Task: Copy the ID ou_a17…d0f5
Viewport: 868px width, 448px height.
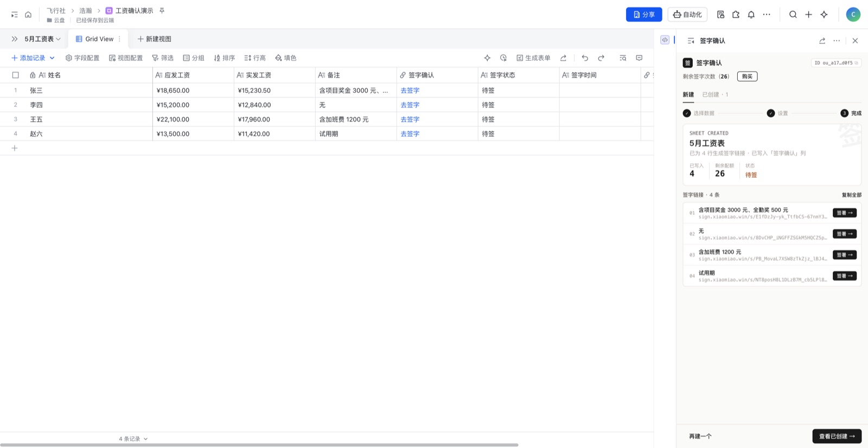Action: (857, 63)
